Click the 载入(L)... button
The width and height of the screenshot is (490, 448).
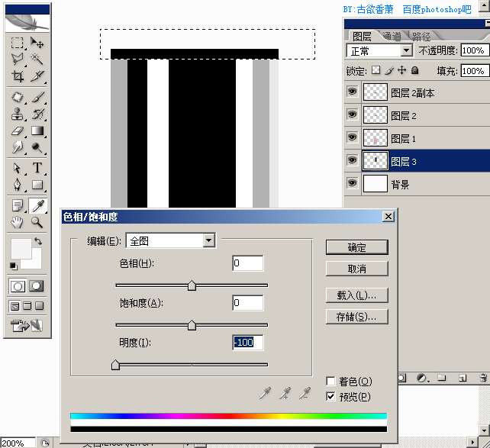[357, 295]
